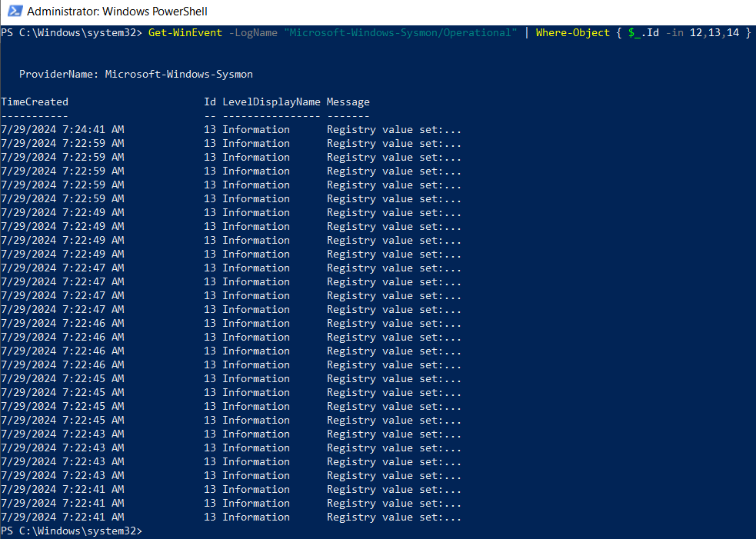Click the TimeCreated column header
The width and height of the screenshot is (756, 539).
(35, 101)
